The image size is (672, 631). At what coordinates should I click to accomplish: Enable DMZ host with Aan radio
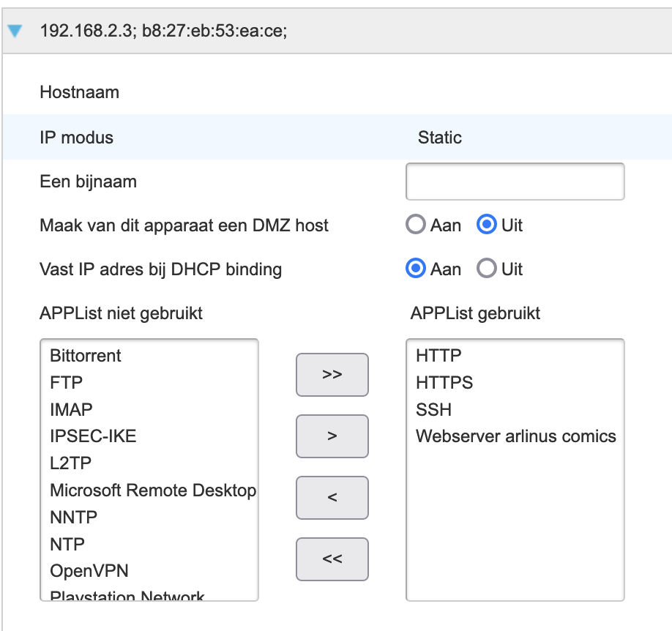tap(416, 225)
